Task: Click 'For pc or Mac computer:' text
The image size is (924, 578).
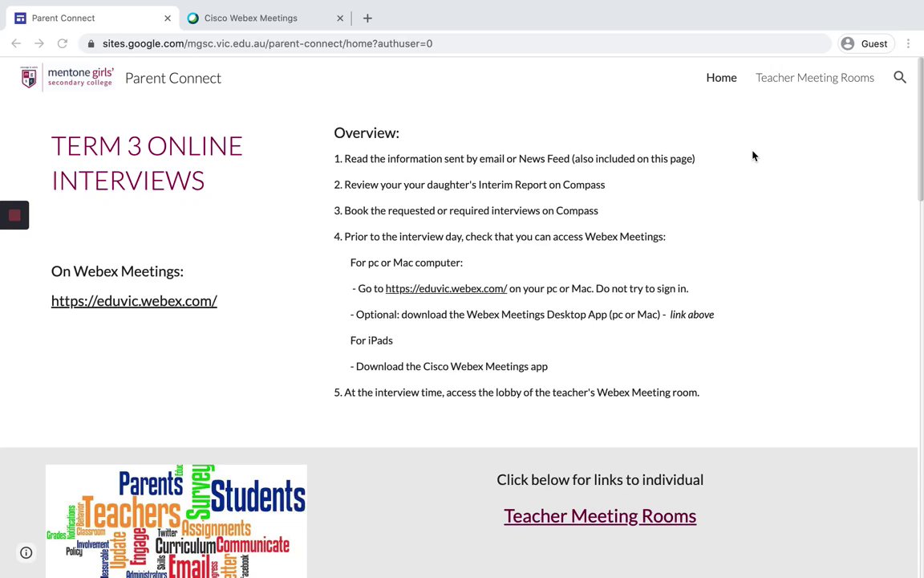Action: [407, 263]
